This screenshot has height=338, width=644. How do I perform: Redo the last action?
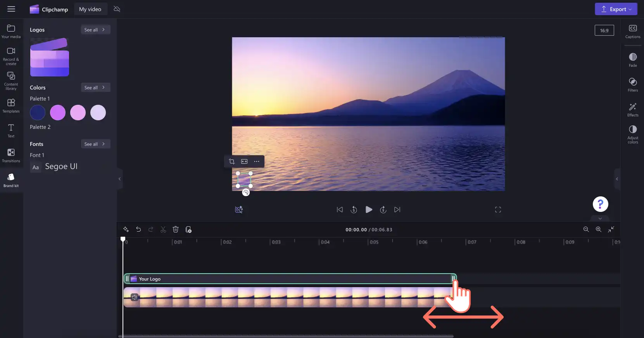point(151,229)
